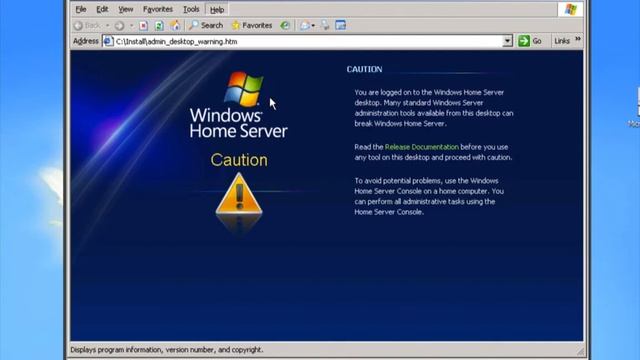
Task: Click the Windows Home Server logo
Action: tap(239, 105)
